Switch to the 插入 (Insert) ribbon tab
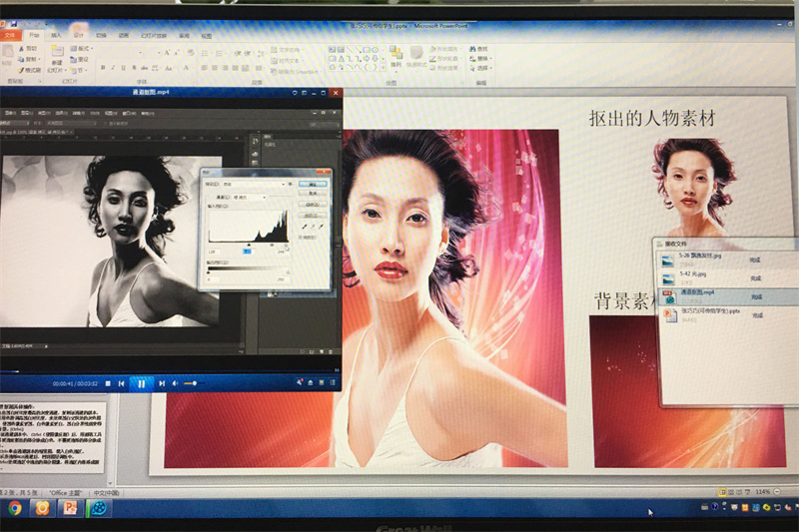This screenshot has width=799, height=532. tap(56, 35)
